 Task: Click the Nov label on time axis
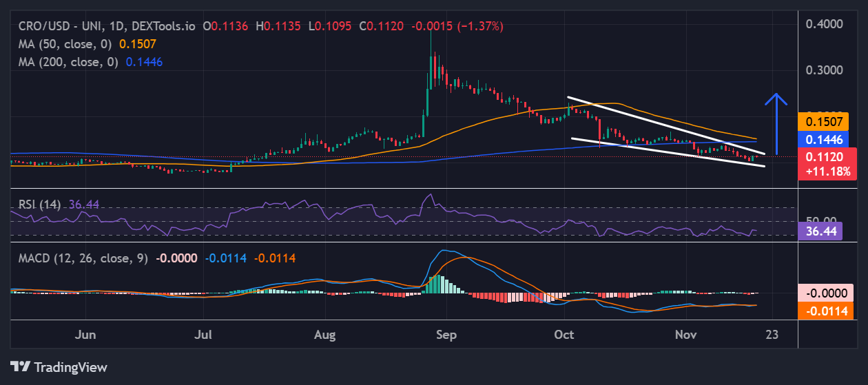685,335
